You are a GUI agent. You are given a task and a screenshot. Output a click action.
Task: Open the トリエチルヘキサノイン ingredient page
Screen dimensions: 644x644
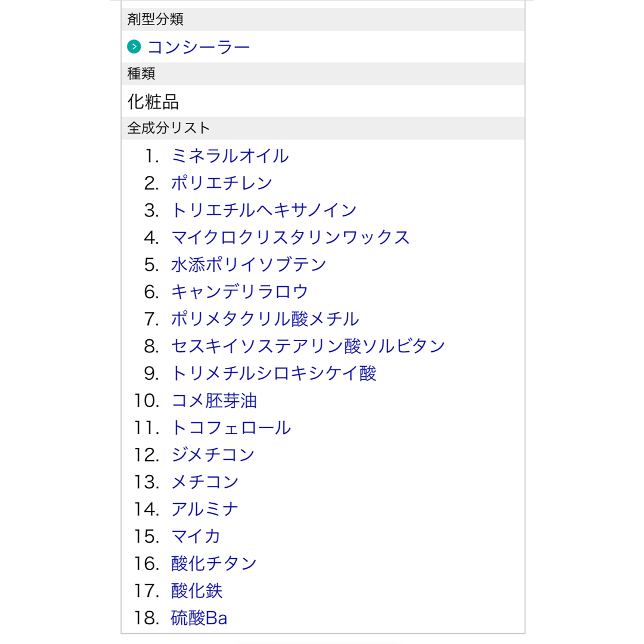tap(264, 210)
